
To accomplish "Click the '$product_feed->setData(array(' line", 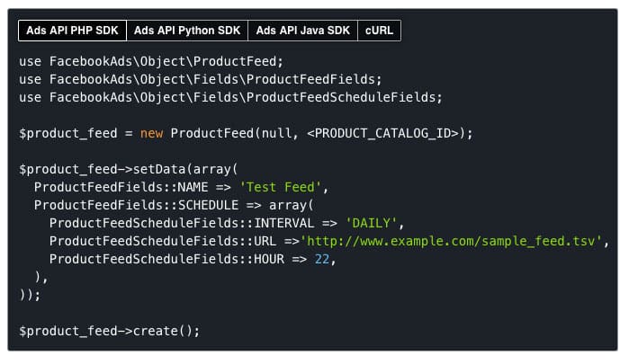I will (129, 169).
